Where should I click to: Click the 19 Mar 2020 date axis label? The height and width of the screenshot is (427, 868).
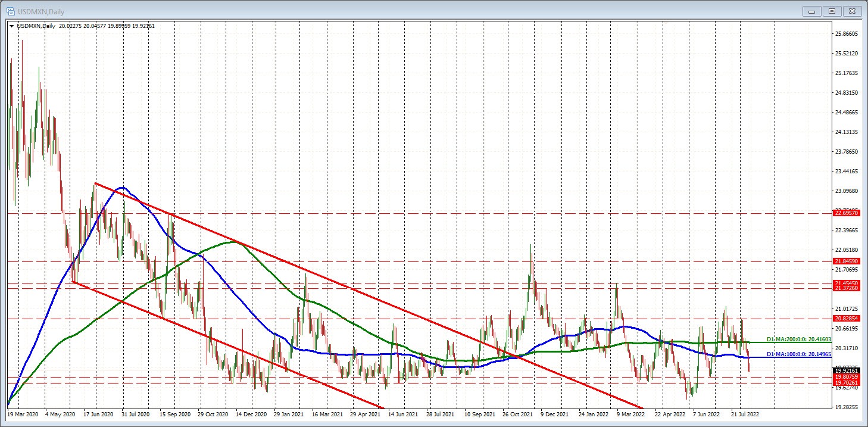coord(22,413)
